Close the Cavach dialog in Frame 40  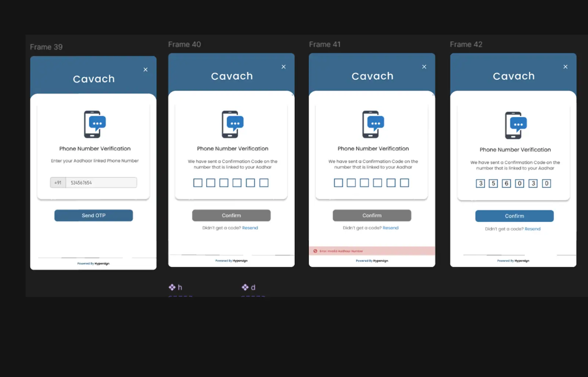[283, 67]
